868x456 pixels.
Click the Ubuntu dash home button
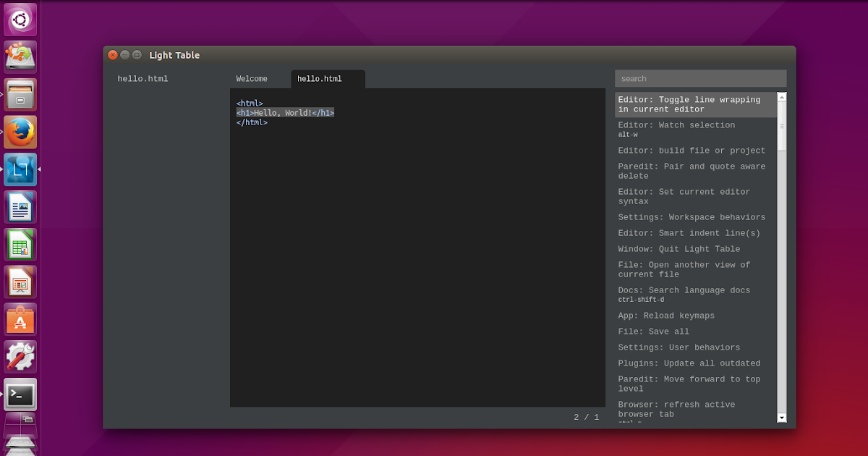(x=20, y=20)
